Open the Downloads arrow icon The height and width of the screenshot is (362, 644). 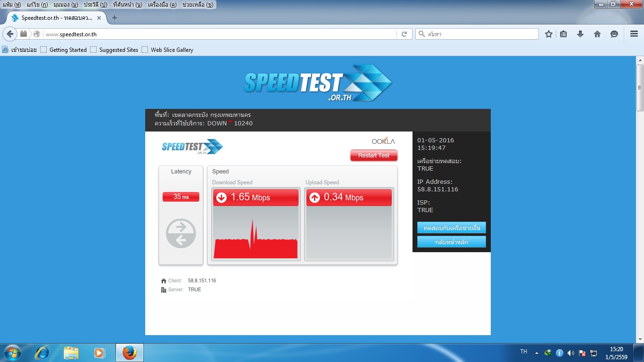(x=580, y=34)
